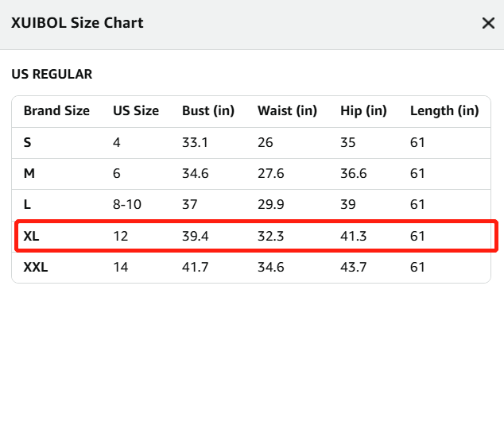Click the US Size column header

point(136,111)
